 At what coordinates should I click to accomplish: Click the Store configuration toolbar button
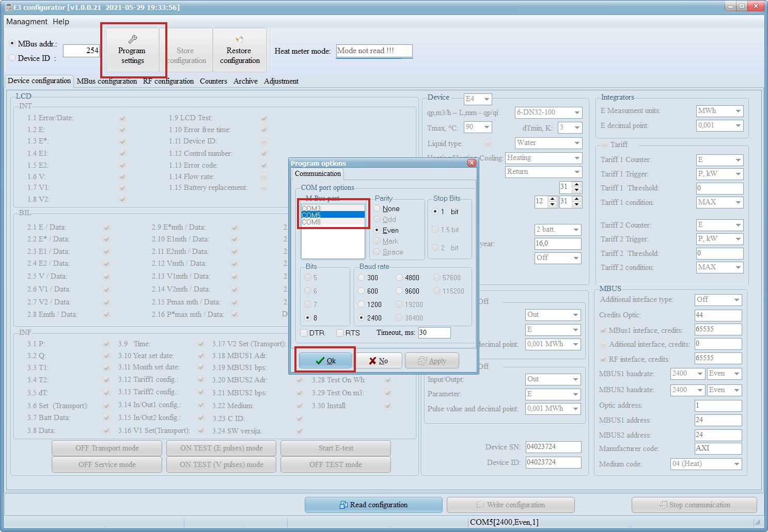[x=186, y=50]
